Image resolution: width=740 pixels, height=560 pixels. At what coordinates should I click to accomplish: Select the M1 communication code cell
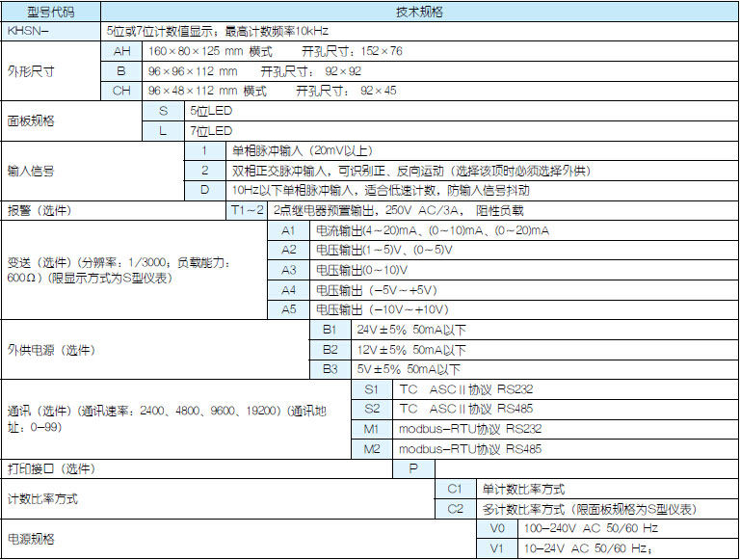(372, 429)
